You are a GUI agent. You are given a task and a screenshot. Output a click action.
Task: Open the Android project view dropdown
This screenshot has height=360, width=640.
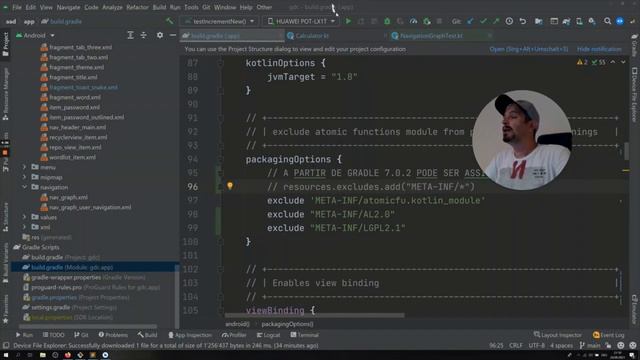click(x=35, y=36)
